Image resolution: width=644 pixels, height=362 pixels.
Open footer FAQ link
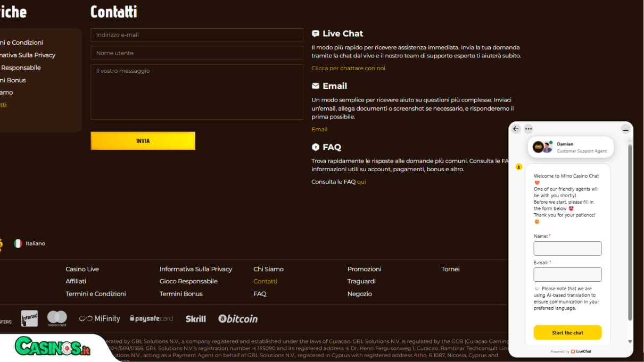click(x=260, y=293)
